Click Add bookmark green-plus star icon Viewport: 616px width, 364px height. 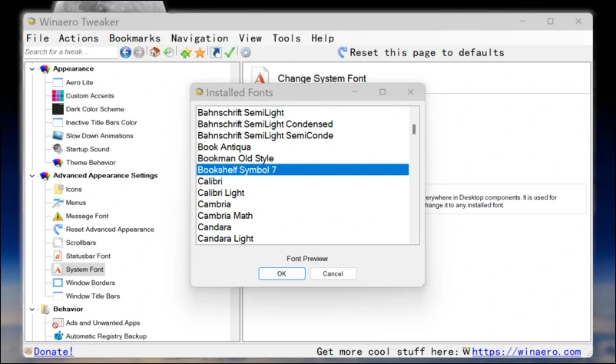[186, 52]
